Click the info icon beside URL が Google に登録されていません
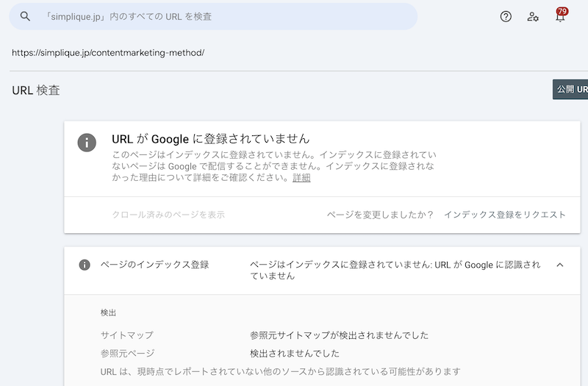Screen dimensions: 588x386 (x=87, y=143)
